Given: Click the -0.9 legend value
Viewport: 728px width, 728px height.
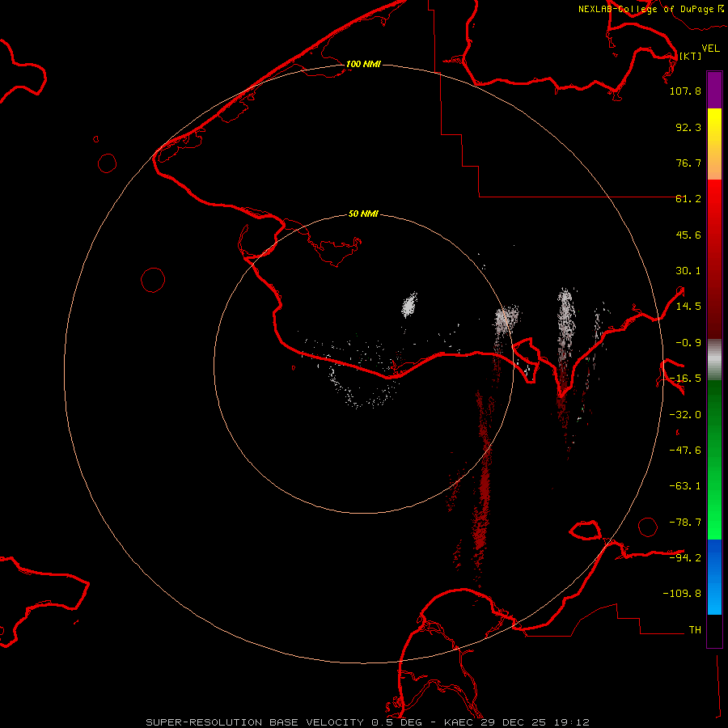Looking at the screenshot, I should point(688,343).
